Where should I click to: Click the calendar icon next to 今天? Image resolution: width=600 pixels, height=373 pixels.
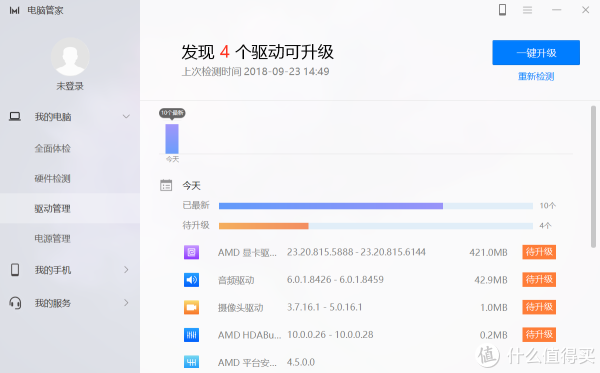(x=166, y=185)
